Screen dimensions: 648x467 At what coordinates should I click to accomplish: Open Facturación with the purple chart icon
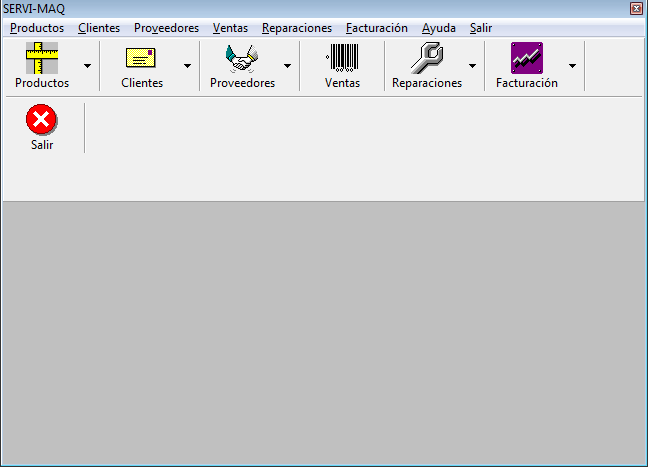pyautogui.click(x=527, y=59)
